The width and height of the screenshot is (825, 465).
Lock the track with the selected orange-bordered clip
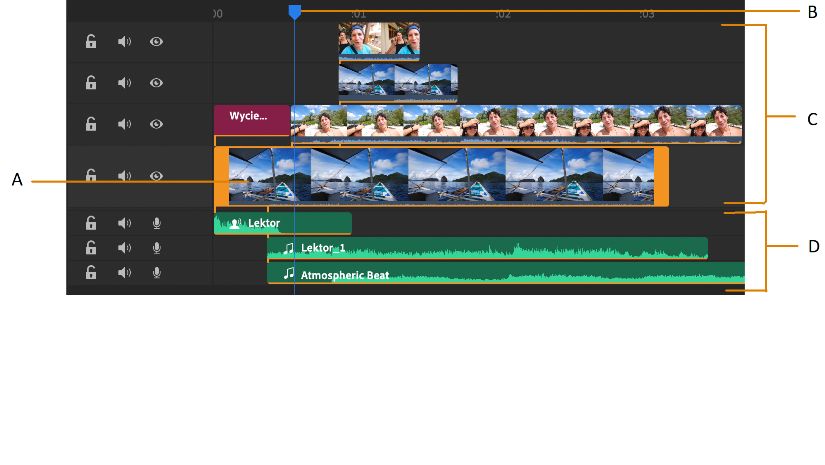tap(91, 175)
